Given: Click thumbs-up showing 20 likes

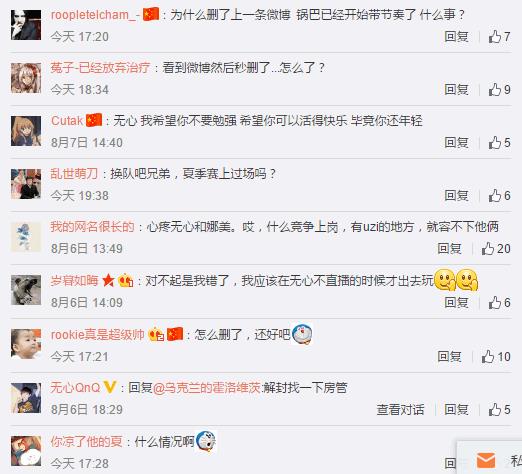Looking at the screenshot, I should click(496, 248).
